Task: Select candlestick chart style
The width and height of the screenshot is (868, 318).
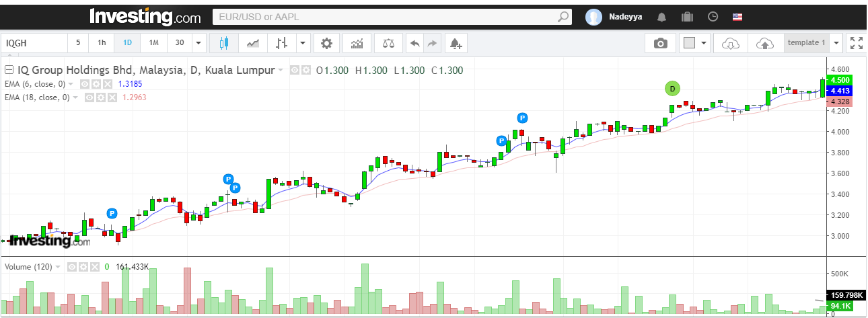Action: pyautogui.click(x=224, y=43)
